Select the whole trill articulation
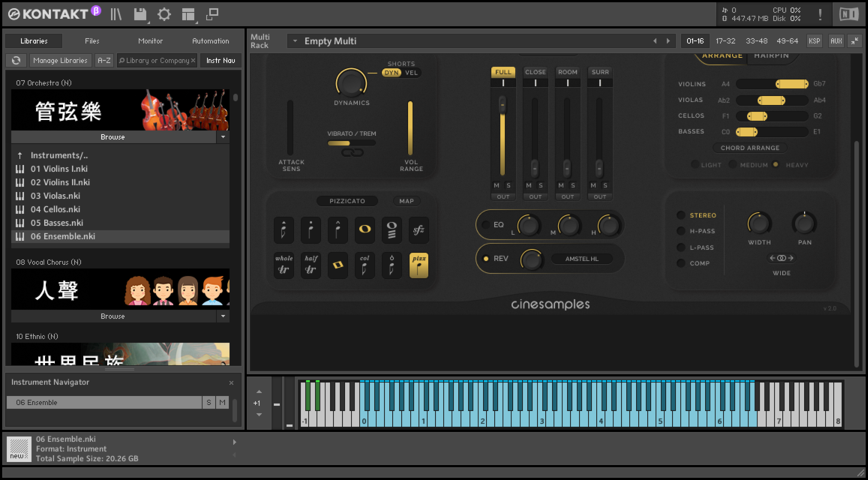Viewport: 868px width, 480px height. coord(284,265)
